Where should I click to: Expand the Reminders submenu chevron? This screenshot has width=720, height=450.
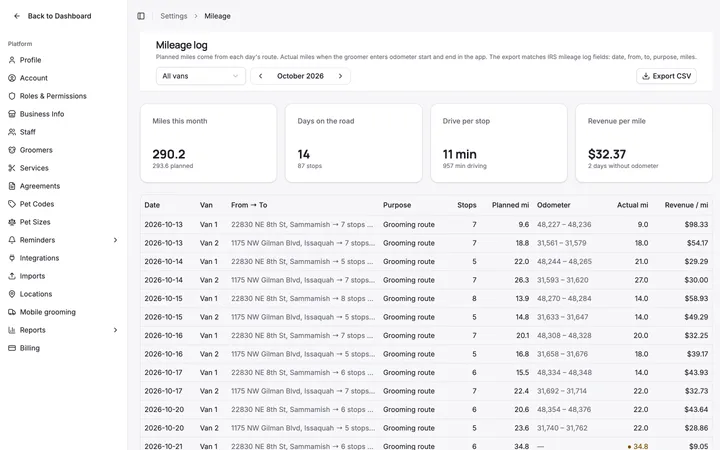[x=115, y=240]
